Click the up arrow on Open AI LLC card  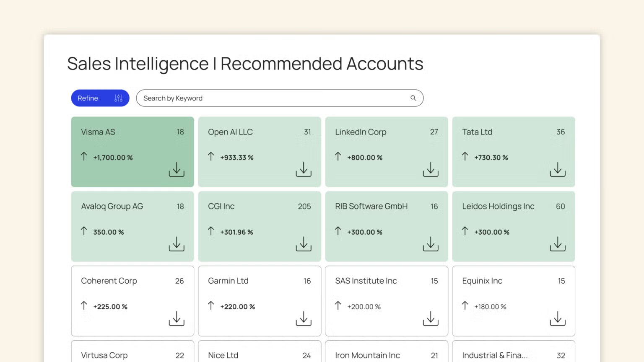(211, 156)
